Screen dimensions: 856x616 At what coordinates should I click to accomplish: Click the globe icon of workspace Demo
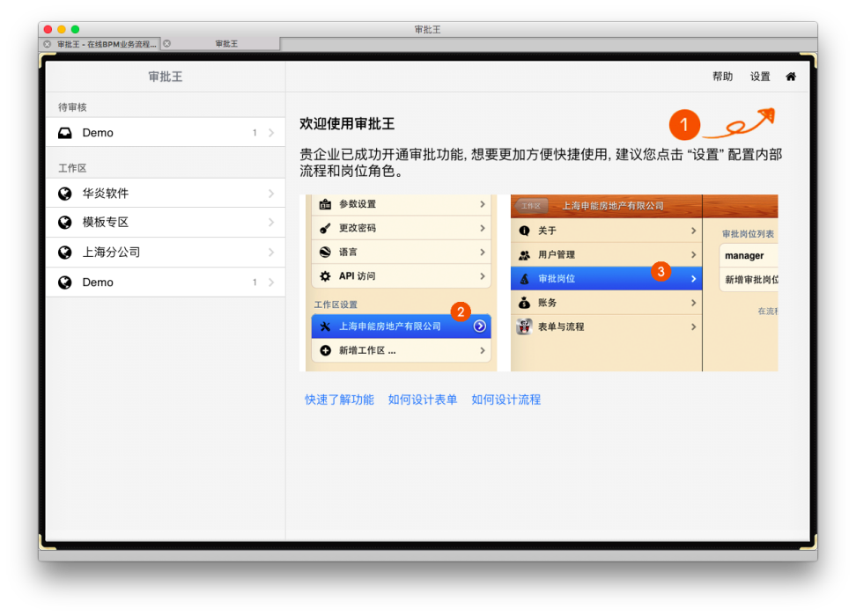pos(65,282)
